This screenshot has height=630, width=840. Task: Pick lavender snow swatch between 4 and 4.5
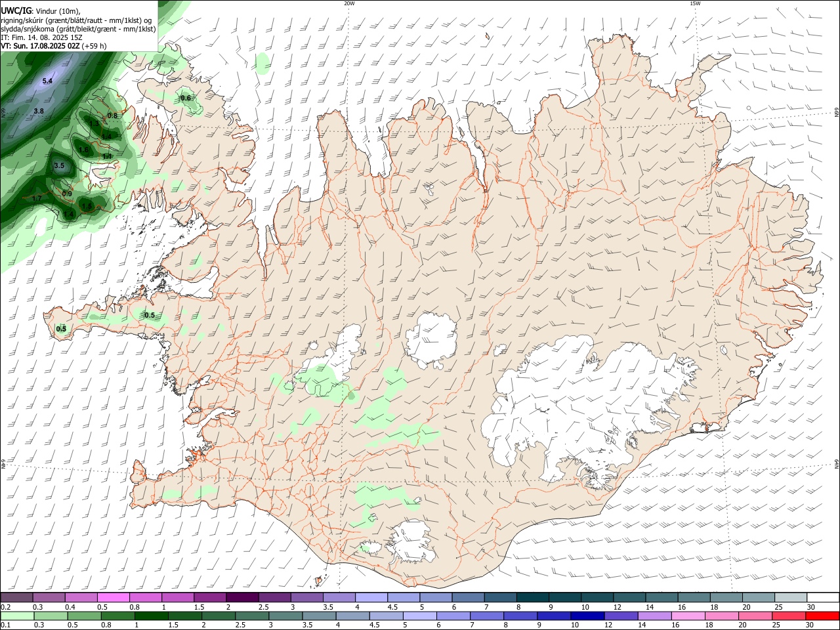click(370, 597)
